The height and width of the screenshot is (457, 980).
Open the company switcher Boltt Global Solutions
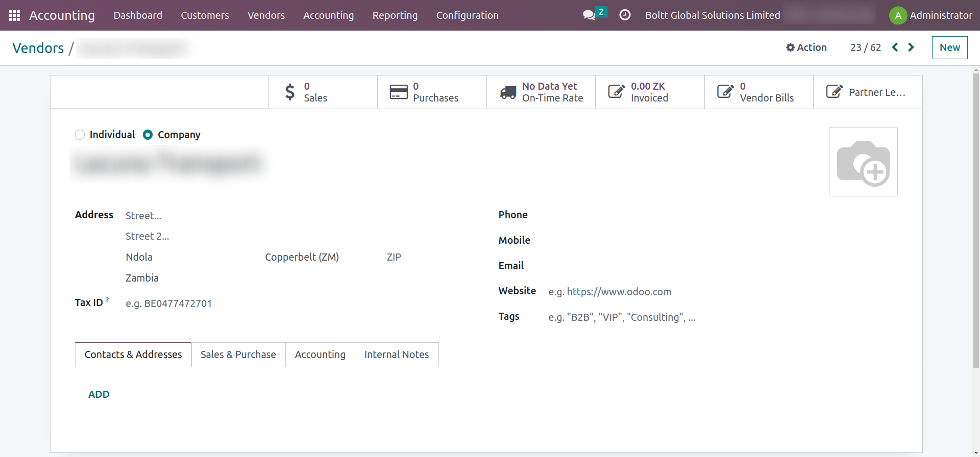(713, 15)
